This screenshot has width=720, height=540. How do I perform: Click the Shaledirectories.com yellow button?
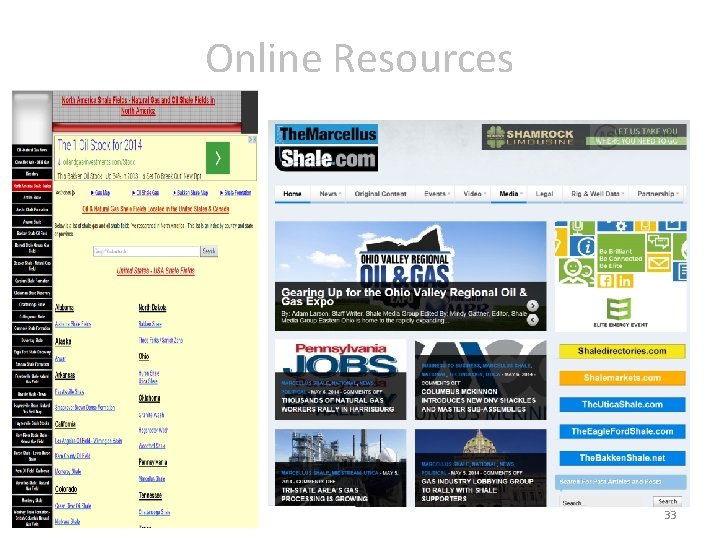pos(622,351)
